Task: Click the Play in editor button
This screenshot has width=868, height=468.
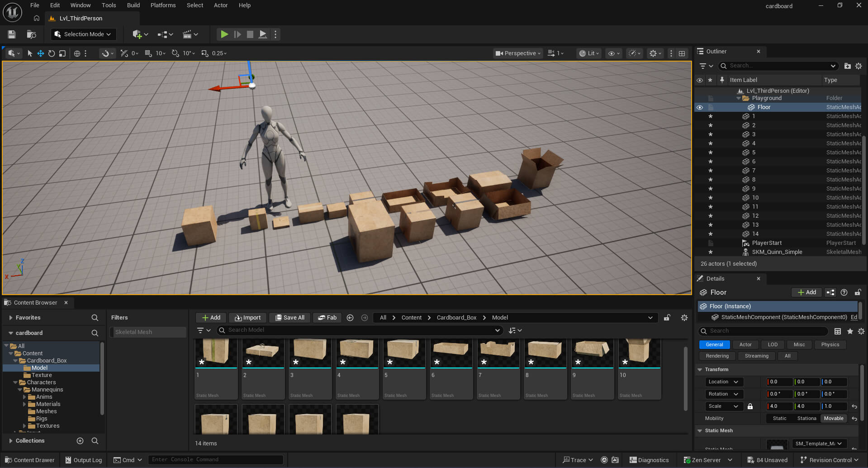Action: pyautogui.click(x=224, y=34)
